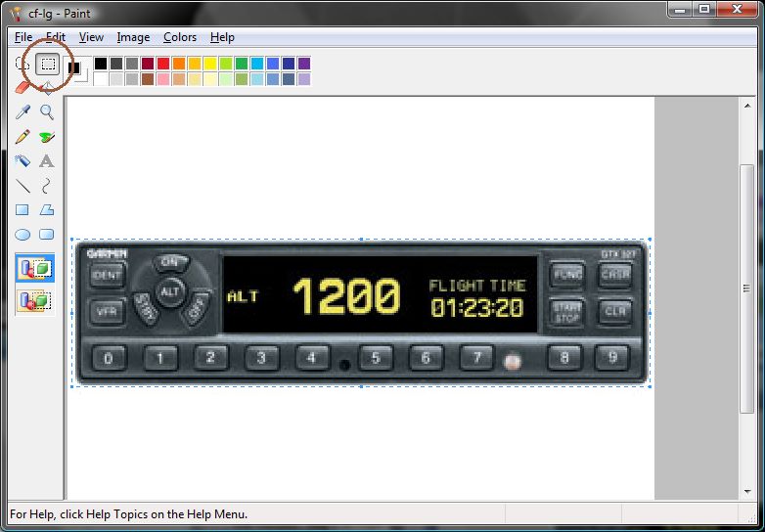This screenshot has width=765, height=532.
Task: Select the lime green swatch
Action: [226, 64]
